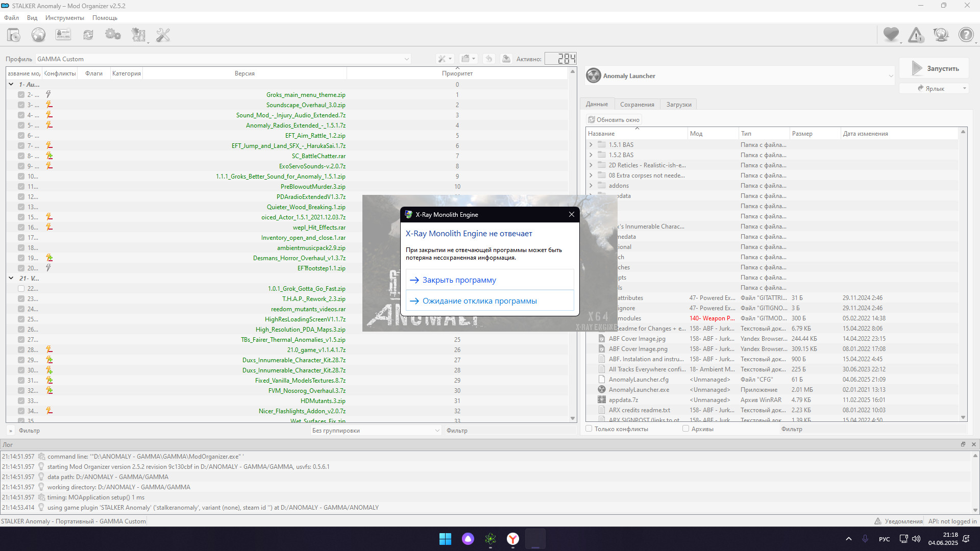
Task: Open Settings wrench and screwdriver icon
Action: pyautogui.click(x=163, y=35)
